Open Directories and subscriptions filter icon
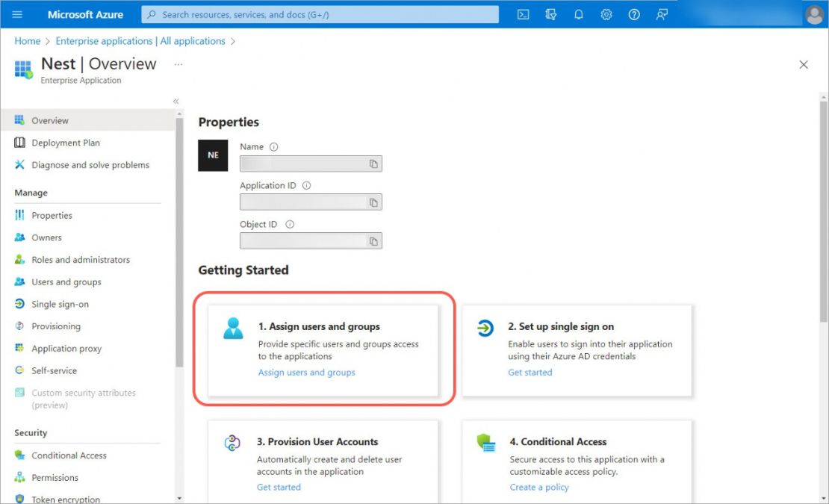This screenshot has height=504, width=829. tap(551, 14)
